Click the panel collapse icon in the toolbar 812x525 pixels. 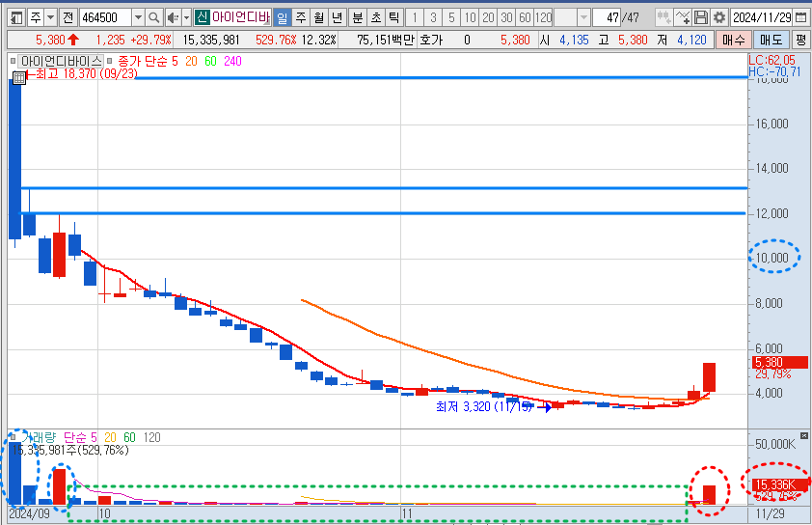pyautogui.click(x=16, y=18)
